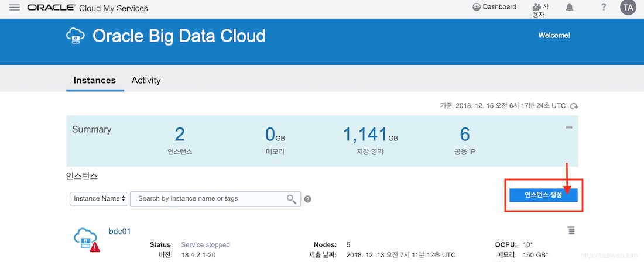Click the search magnifier icon
The width and height of the screenshot is (644, 262).
click(x=291, y=199)
